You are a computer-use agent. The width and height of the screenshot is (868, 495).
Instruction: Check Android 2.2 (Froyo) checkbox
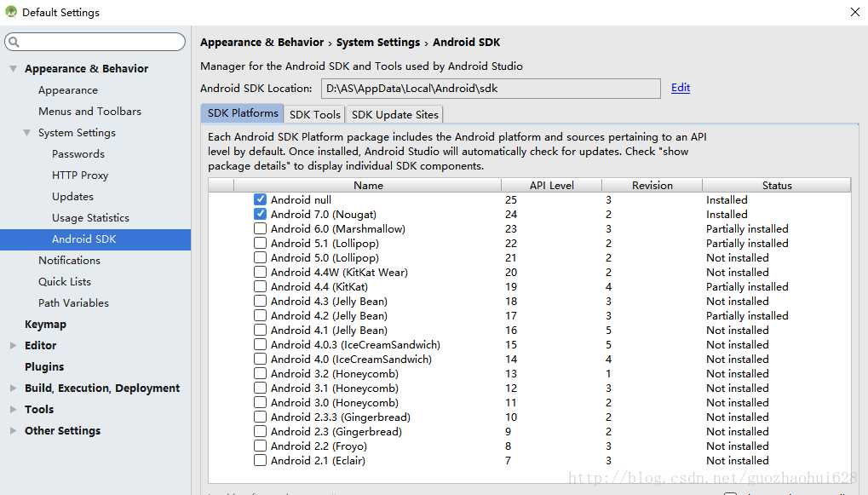point(260,446)
